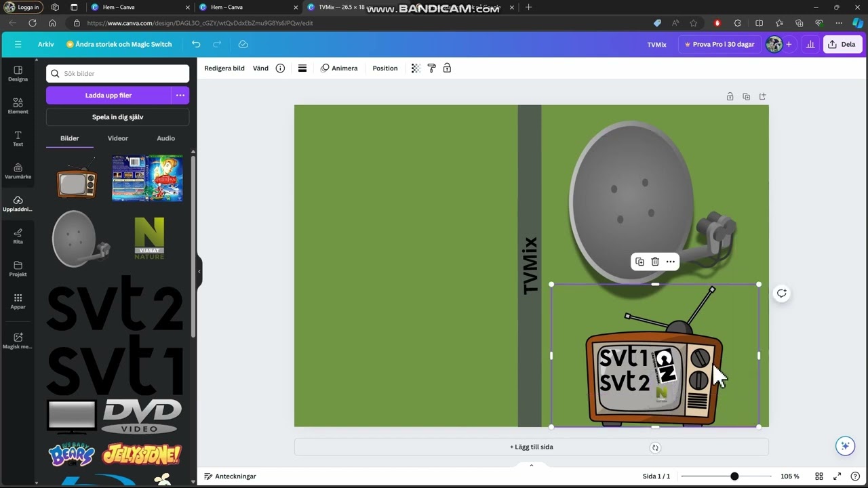Open the line style icon
This screenshot has width=868, height=488.
pyautogui.click(x=302, y=68)
